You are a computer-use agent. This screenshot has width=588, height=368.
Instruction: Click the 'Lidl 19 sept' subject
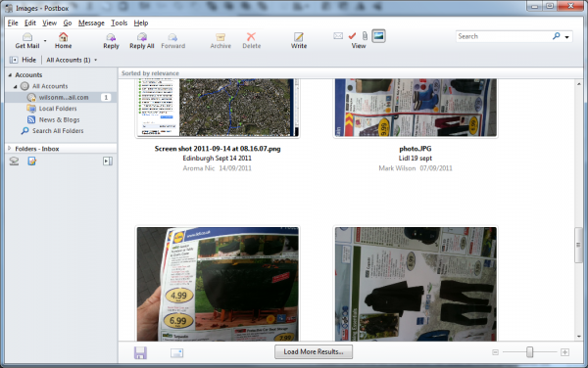[x=416, y=158]
